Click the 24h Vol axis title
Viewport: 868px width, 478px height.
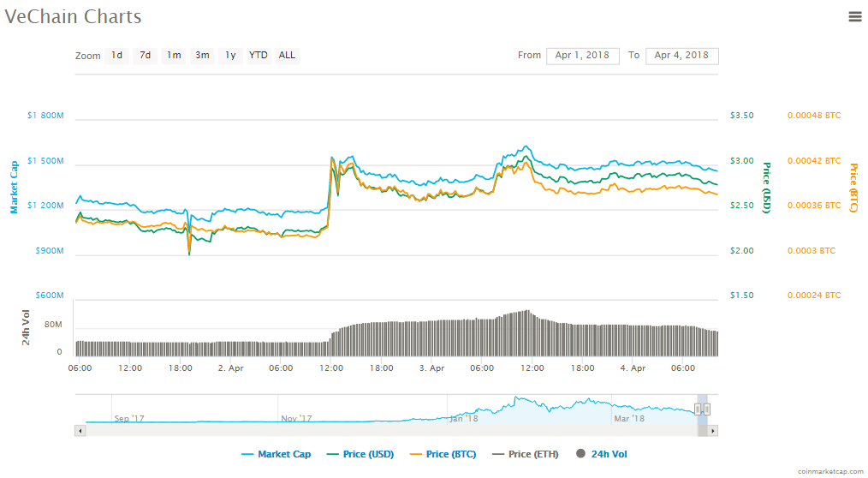coord(26,328)
